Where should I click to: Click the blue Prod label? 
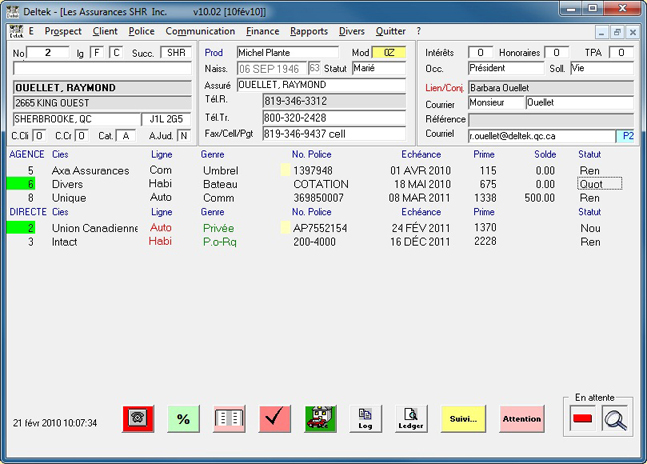[x=213, y=53]
